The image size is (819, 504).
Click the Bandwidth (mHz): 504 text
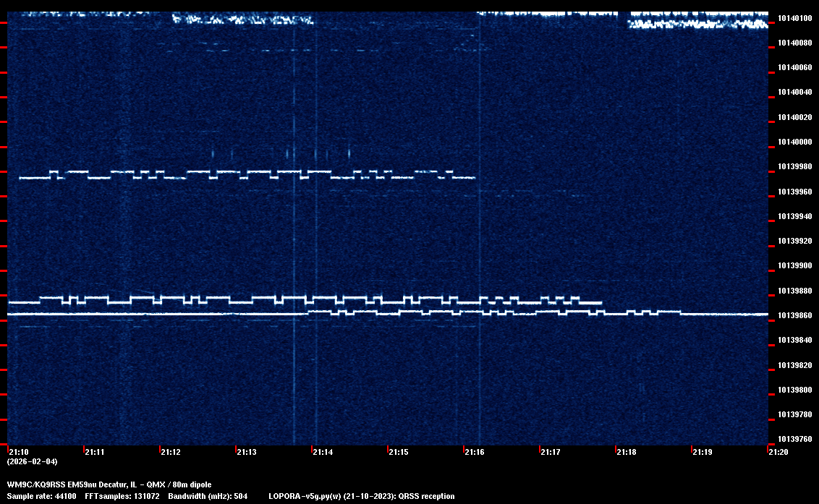click(207, 496)
